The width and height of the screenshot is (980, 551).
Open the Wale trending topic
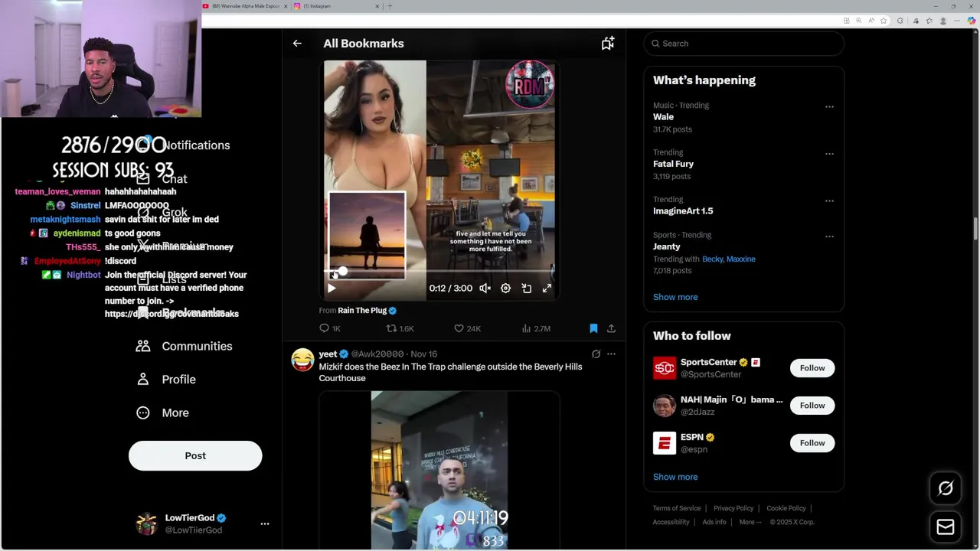click(x=663, y=117)
